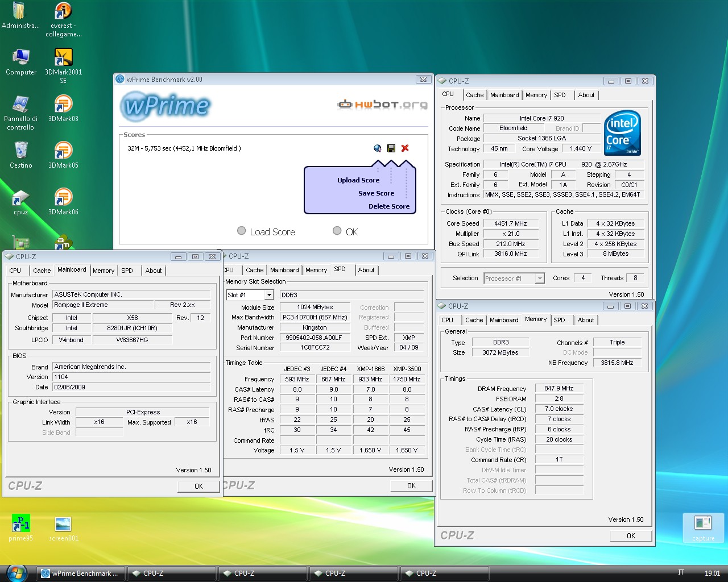Open the Administrator folder desktop icon
Image resolution: width=728 pixels, height=582 pixels.
point(20,15)
